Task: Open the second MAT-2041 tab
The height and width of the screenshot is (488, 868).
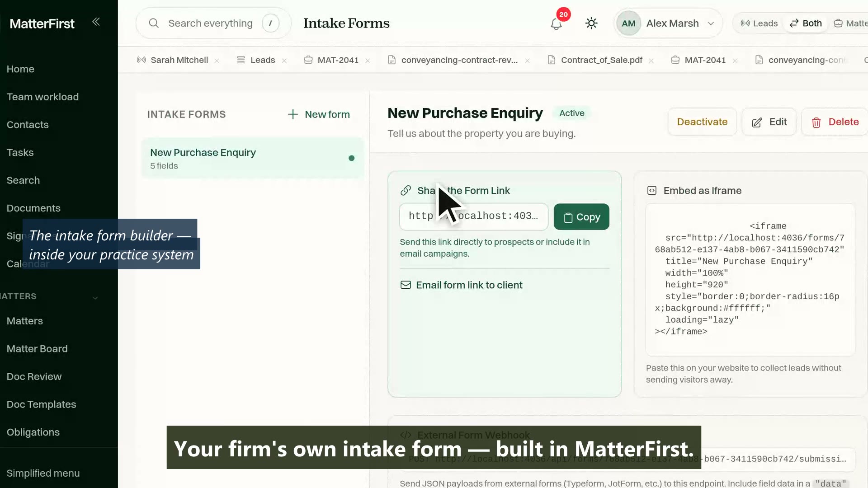Action: pyautogui.click(x=698, y=60)
